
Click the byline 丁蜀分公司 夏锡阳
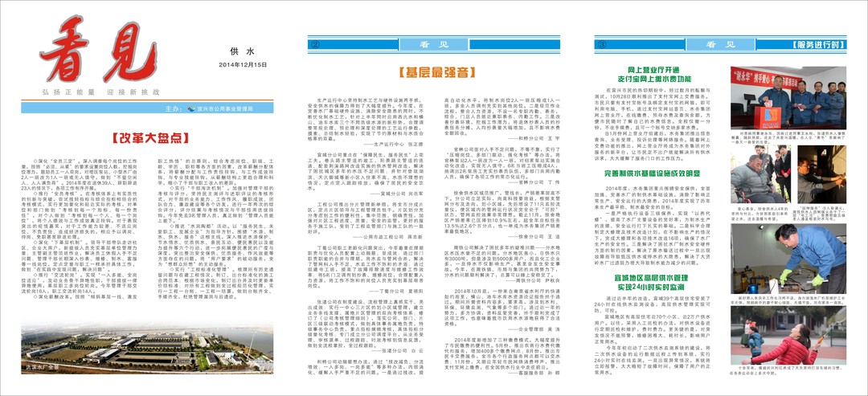(x=397, y=290)
